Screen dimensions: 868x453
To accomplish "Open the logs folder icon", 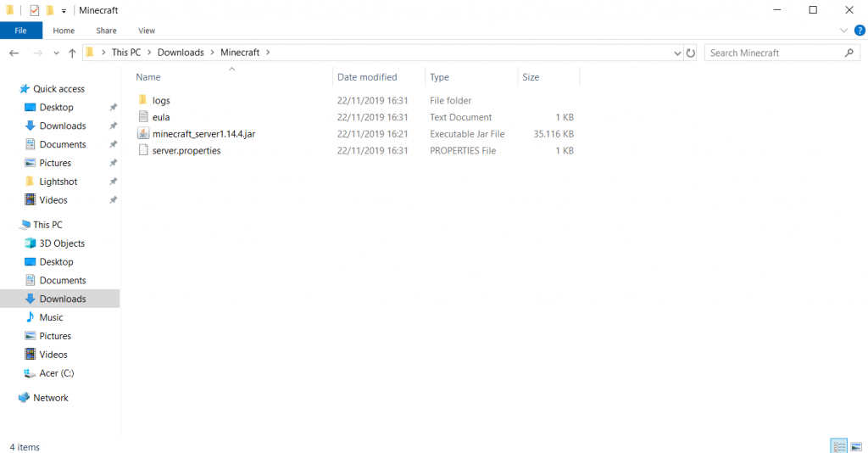I will pos(142,100).
